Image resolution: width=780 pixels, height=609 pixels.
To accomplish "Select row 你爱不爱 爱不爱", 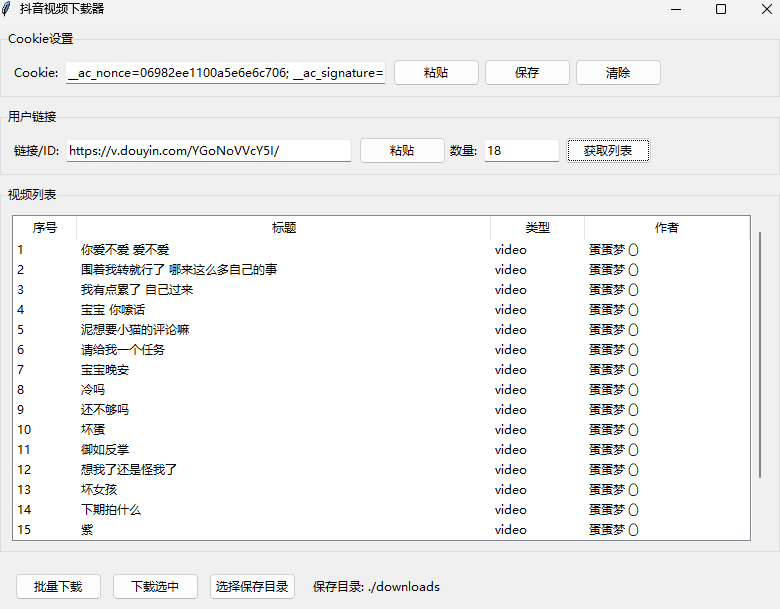I will tap(382, 250).
